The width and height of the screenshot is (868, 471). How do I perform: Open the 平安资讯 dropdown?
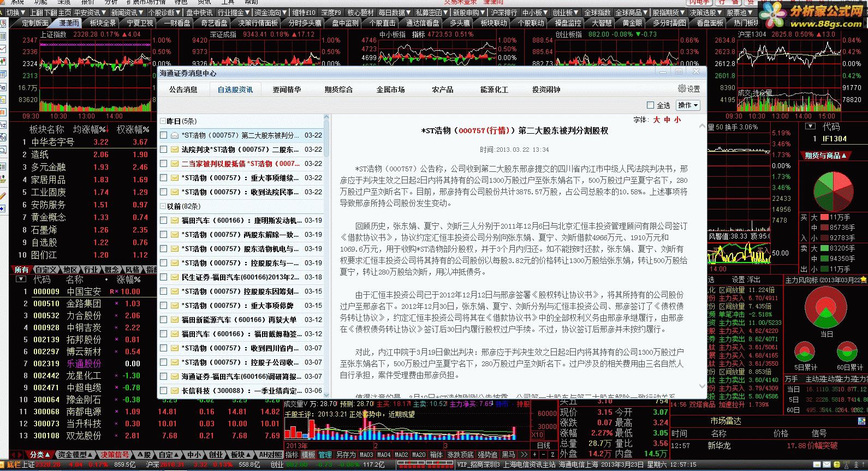click(91, 13)
